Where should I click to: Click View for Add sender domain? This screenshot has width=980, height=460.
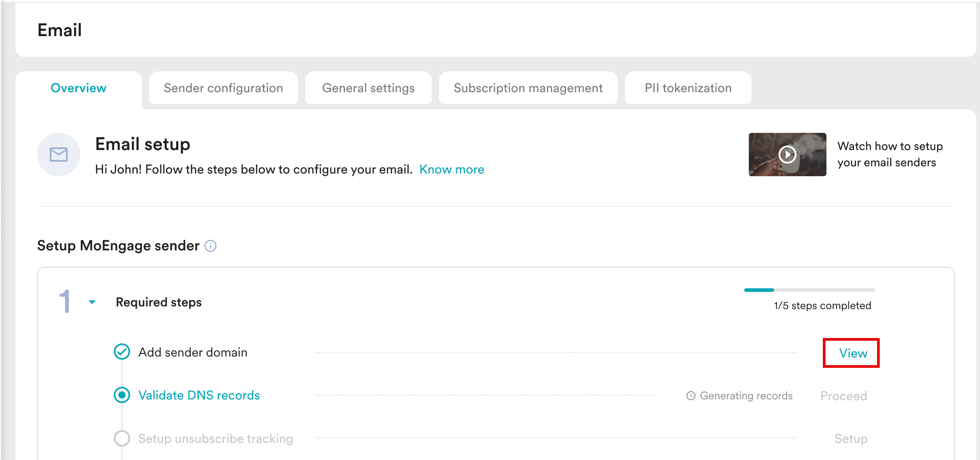(x=853, y=353)
